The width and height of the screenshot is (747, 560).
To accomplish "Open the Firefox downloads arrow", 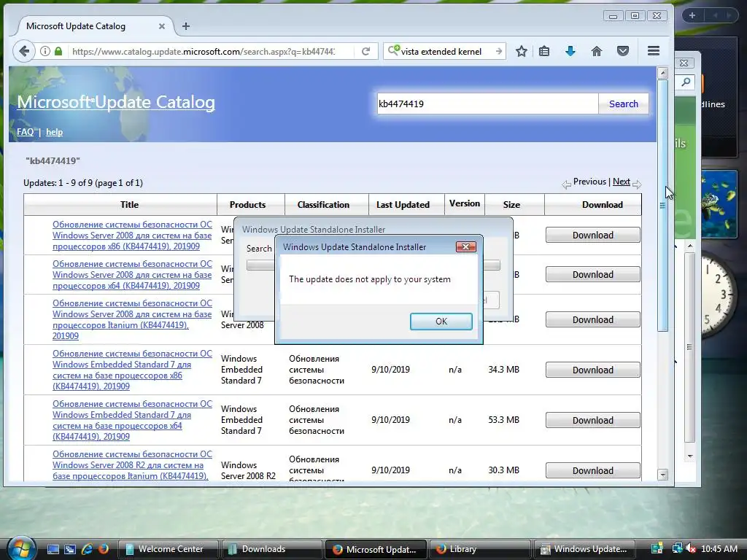I will point(570,51).
